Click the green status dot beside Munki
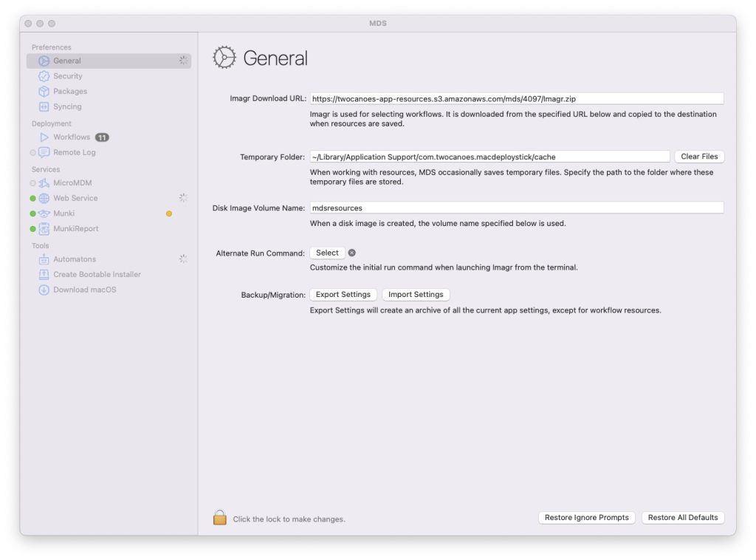Viewport: 756px width, 560px height. (32, 214)
